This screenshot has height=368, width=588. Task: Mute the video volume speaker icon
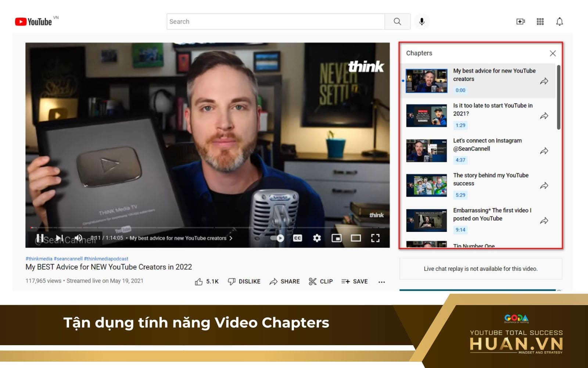click(x=78, y=238)
